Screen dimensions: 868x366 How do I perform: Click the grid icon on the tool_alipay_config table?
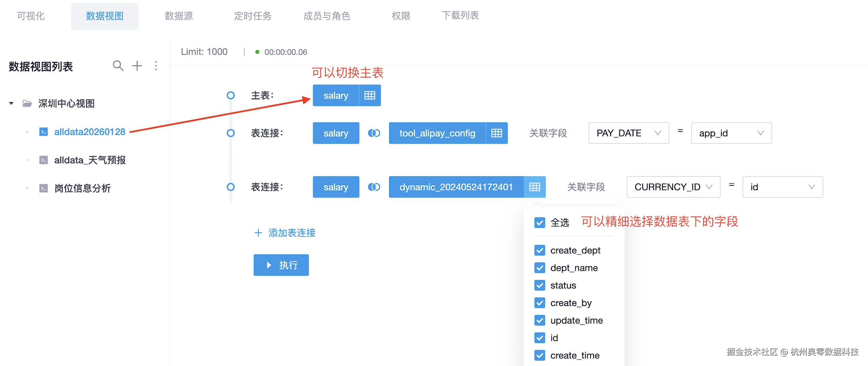point(497,133)
